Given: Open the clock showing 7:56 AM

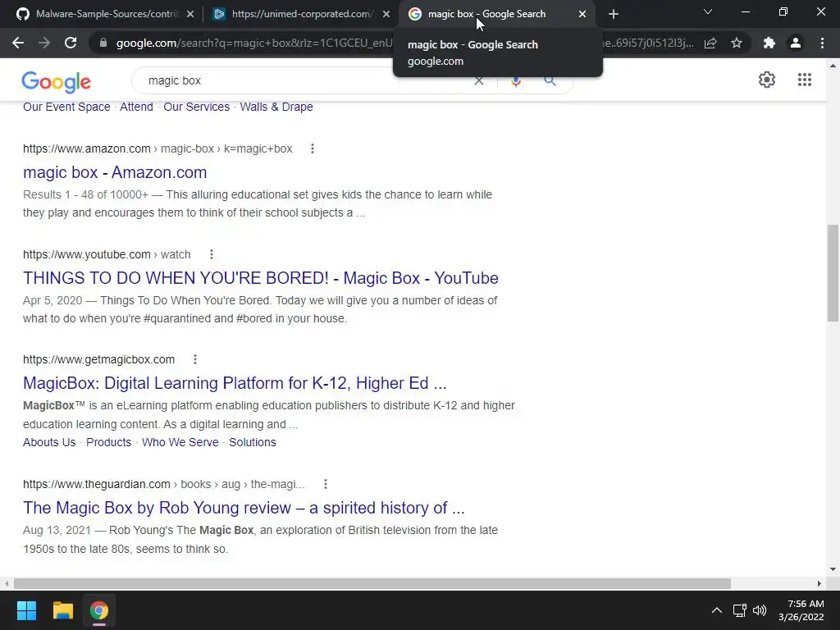Looking at the screenshot, I should pos(801,610).
